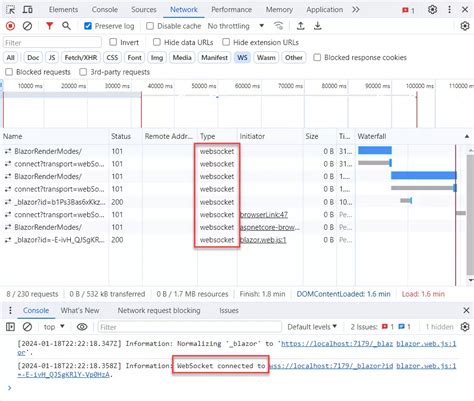
Task: Click the network overview timeline at 50000 ms
Action: coord(203,86)
